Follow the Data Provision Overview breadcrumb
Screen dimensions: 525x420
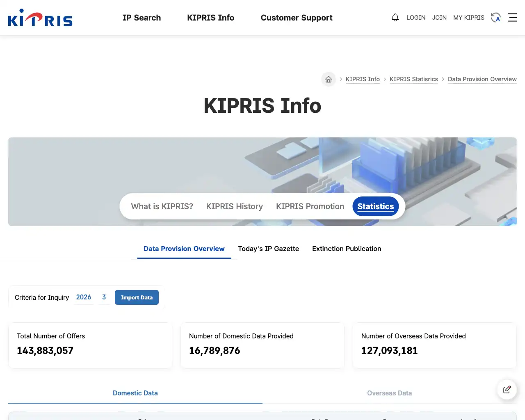pos(482,79)
